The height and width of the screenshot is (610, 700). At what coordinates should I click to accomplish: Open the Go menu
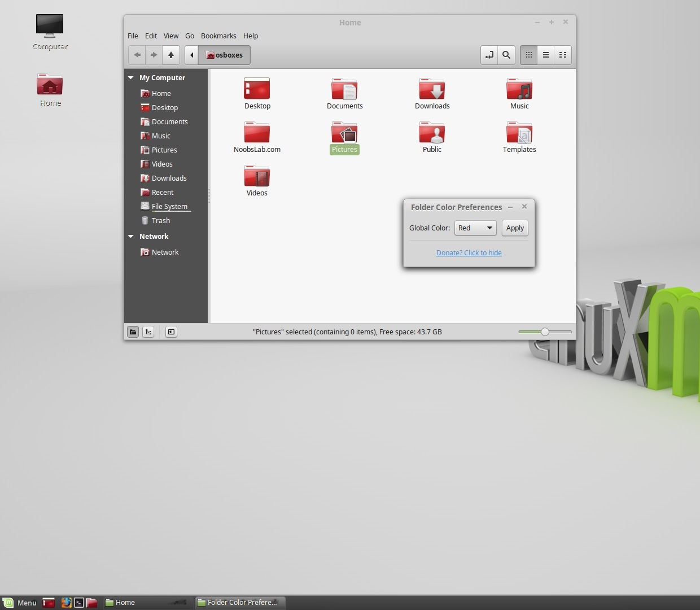point(190,36)
